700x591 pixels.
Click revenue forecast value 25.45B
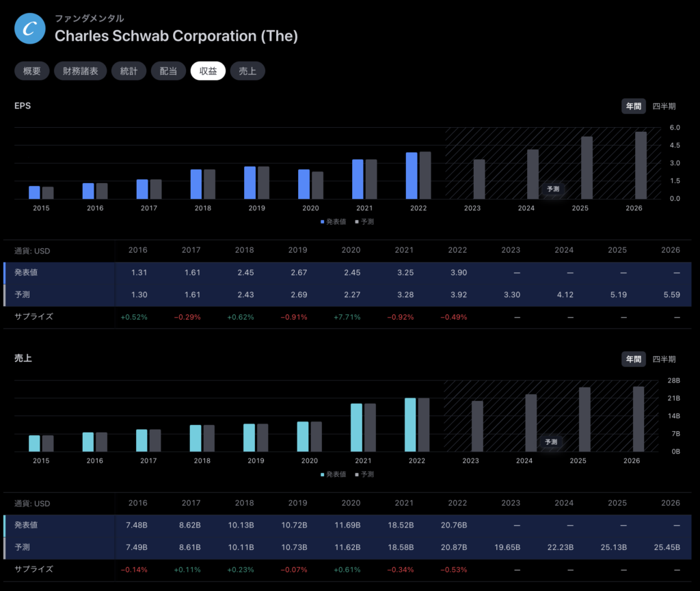667,547
